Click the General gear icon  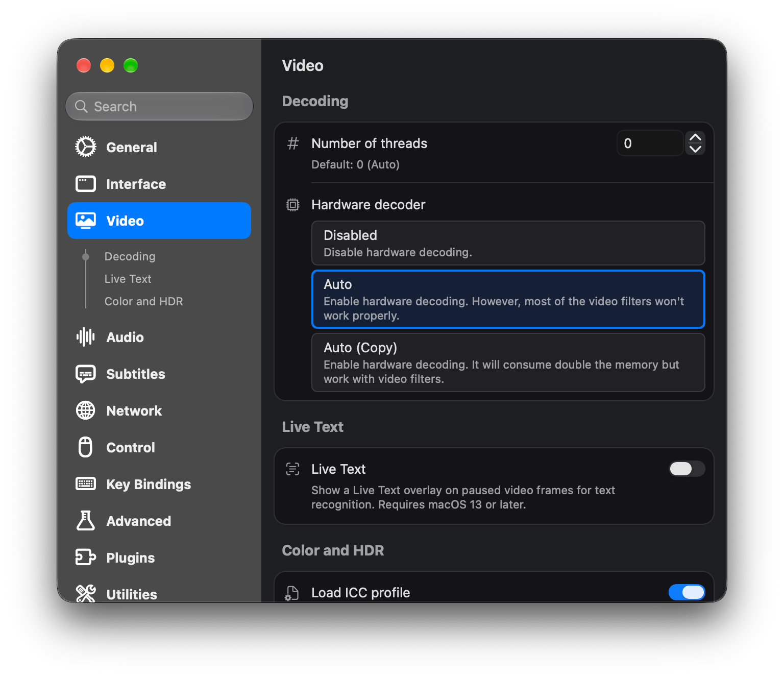point(86,147)
